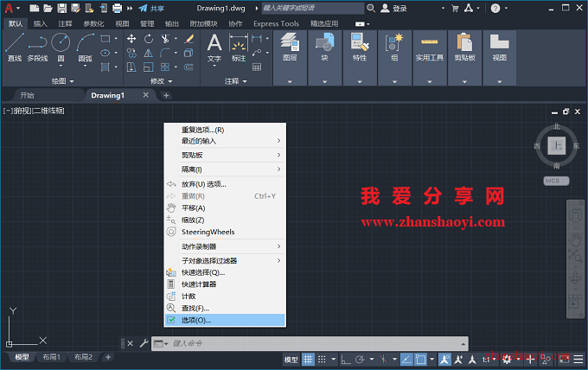Screen dimensions: 588x370
Task: Select the Mirror tool
Action: pyautogui.click(x=149, y=53)
